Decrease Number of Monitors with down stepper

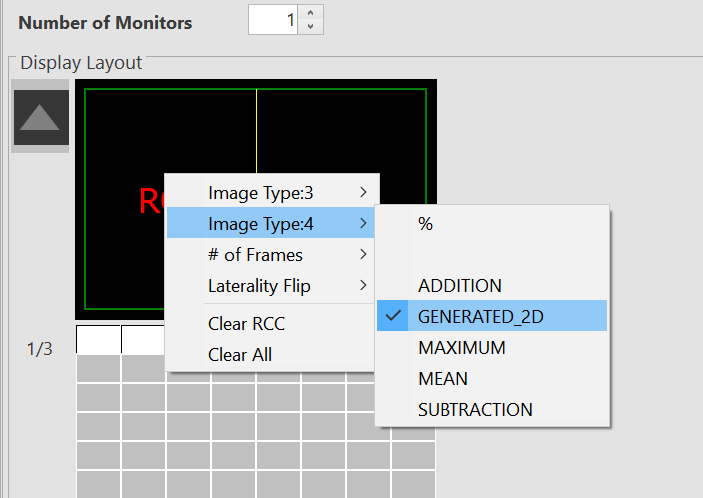[311, 27]
